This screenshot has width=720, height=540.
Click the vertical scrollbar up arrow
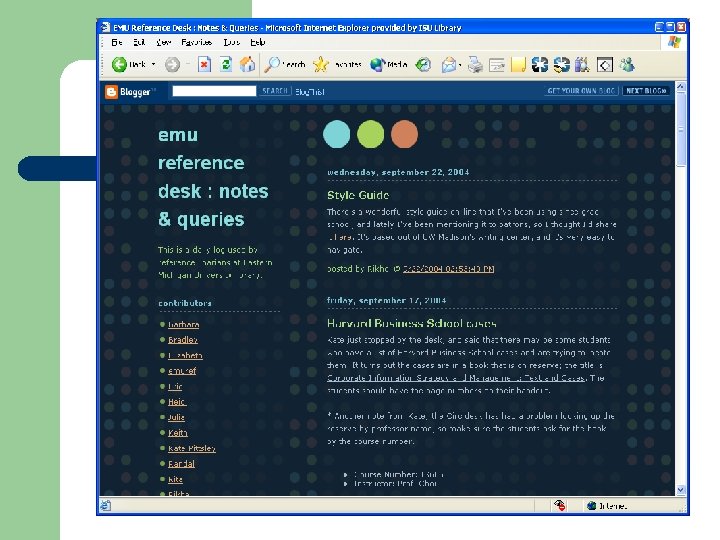[681, 87]
